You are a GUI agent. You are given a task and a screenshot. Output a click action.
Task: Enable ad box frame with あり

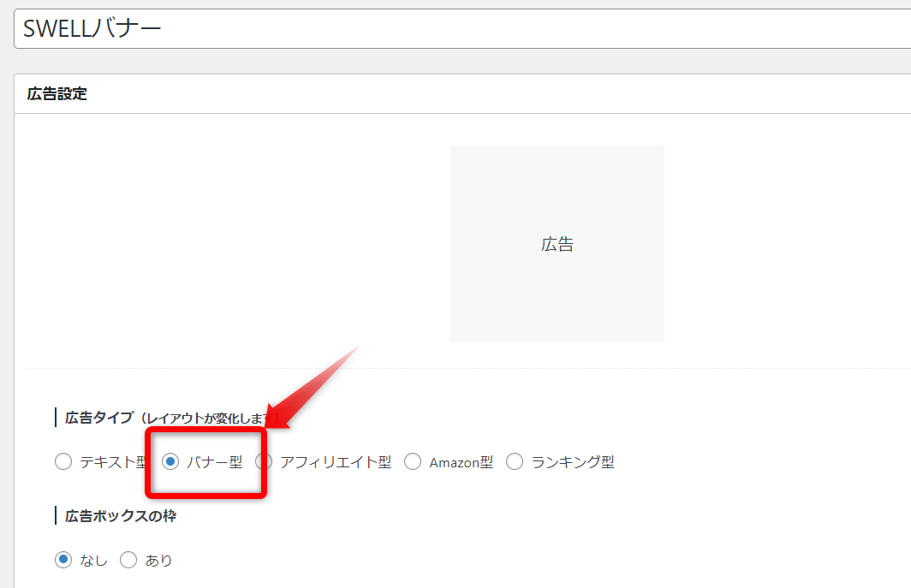pos(128,561)
